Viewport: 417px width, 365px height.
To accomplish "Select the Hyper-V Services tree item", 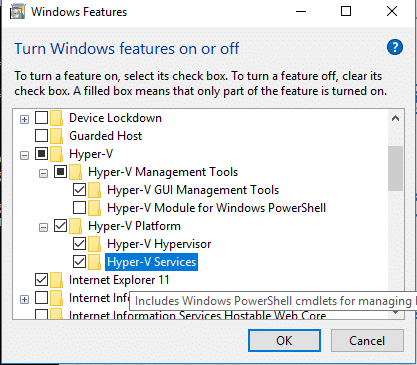I will (152, 262).
